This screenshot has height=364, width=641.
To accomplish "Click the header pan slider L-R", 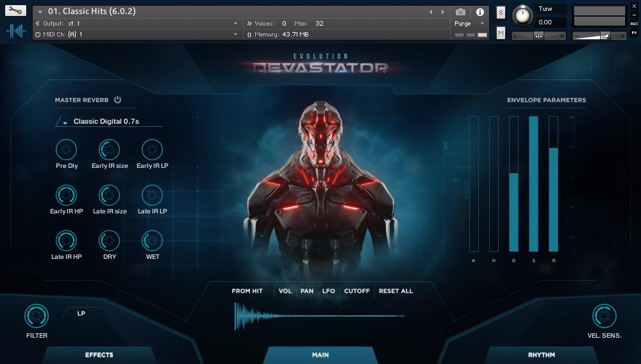I will pos(539,36).
